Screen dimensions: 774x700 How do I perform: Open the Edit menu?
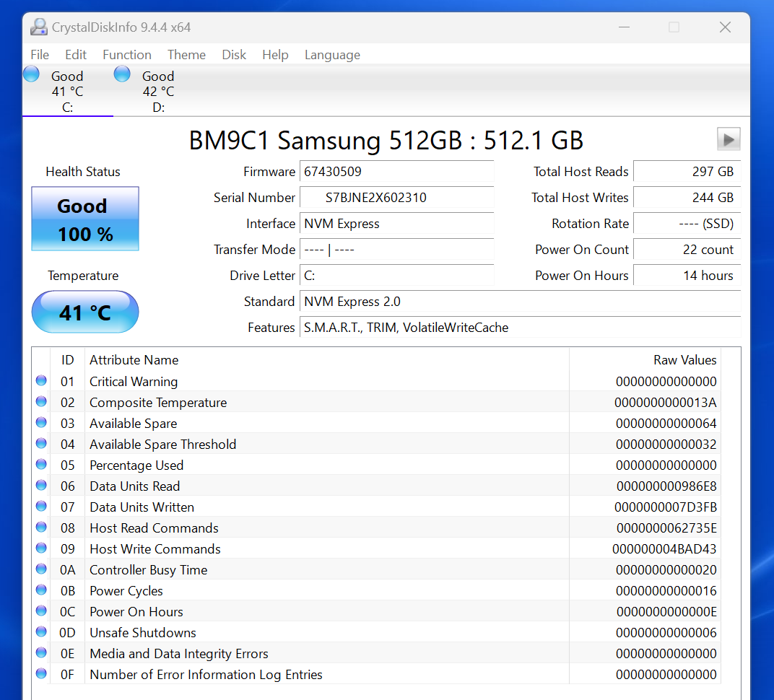point(76,55)
